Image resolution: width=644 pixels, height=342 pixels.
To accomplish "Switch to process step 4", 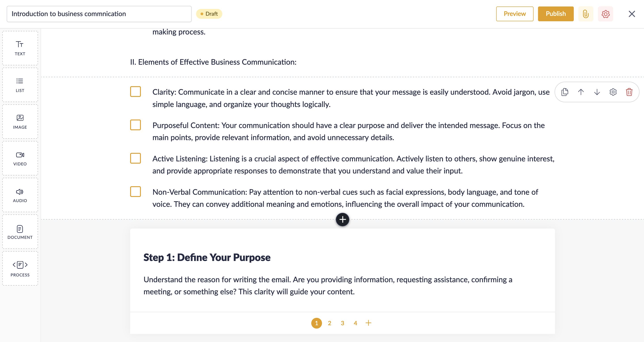I will tap(355, 323).
